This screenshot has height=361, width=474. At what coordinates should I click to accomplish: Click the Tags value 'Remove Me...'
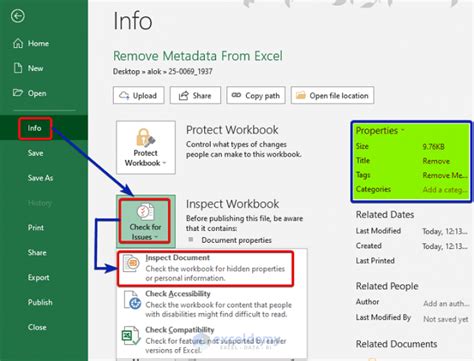point(445,175)
